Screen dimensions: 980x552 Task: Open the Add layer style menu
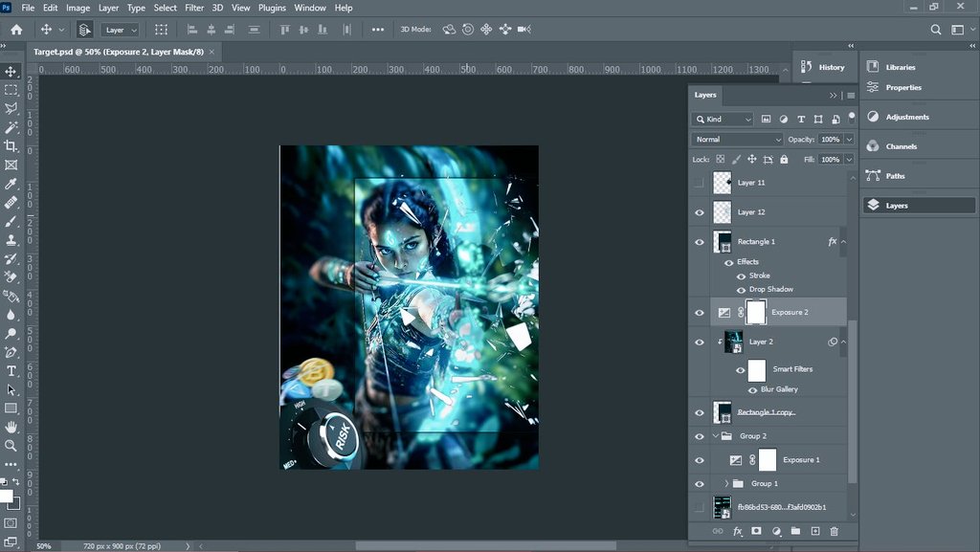(737, 531)
